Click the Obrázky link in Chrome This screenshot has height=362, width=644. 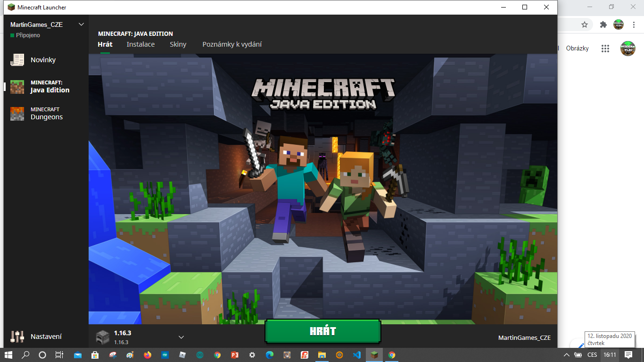[x=577, y=49]
